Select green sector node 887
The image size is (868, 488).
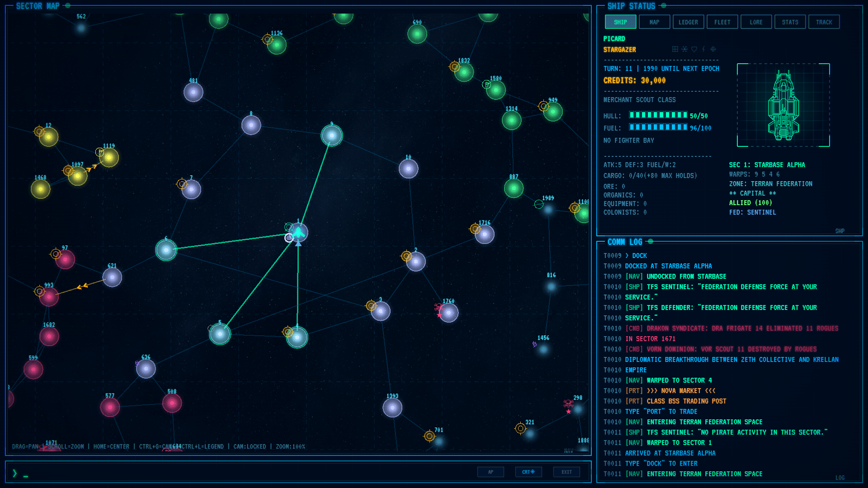coord(514,188)
